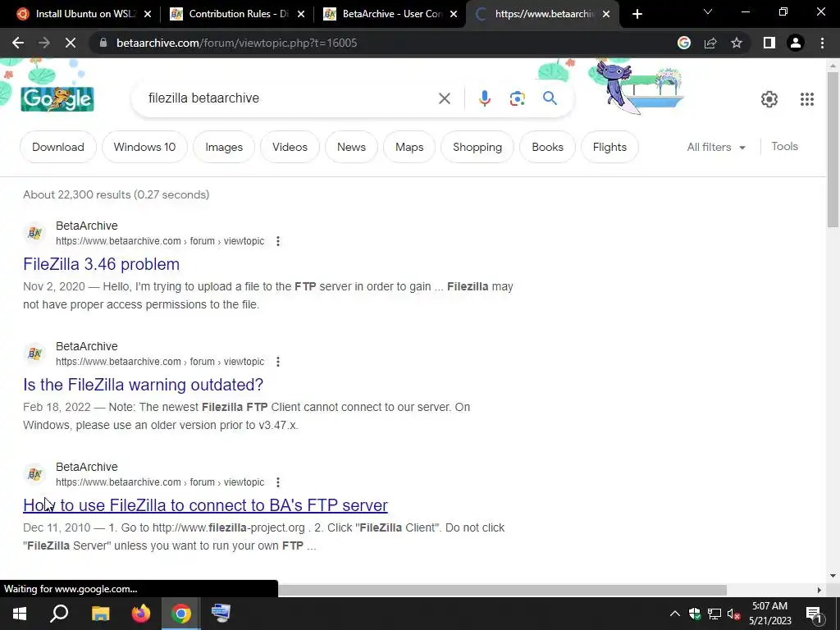
Task: Open Chrome's three-dot menu
Action: pyautogui.click(x=822, y=43)
